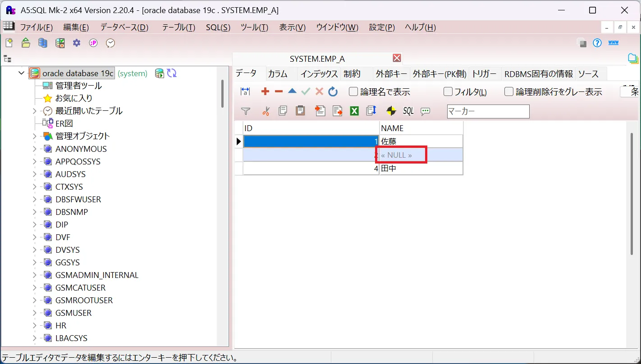Open the filter funnel icon
The width and height of the screenshot is (641, 364).
[246, 111]
